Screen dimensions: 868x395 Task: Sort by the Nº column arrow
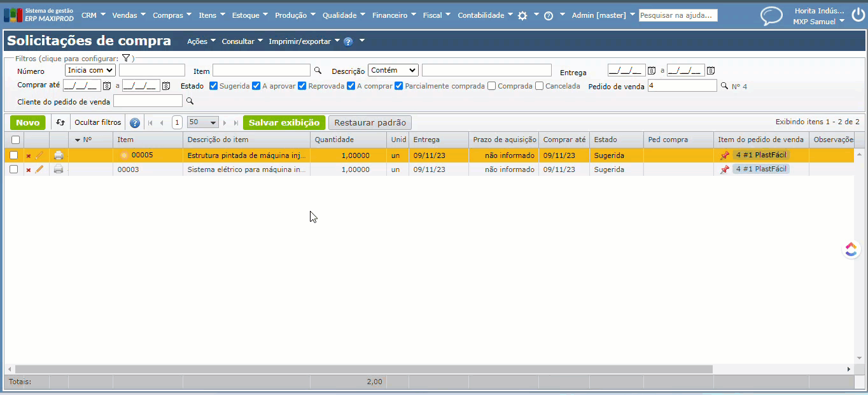click(x=78, y=140)
